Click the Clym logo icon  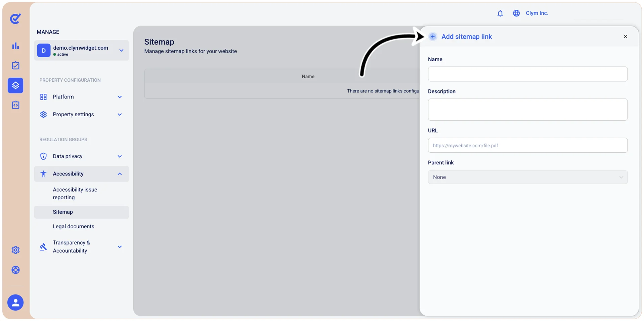tap(15, 18)
